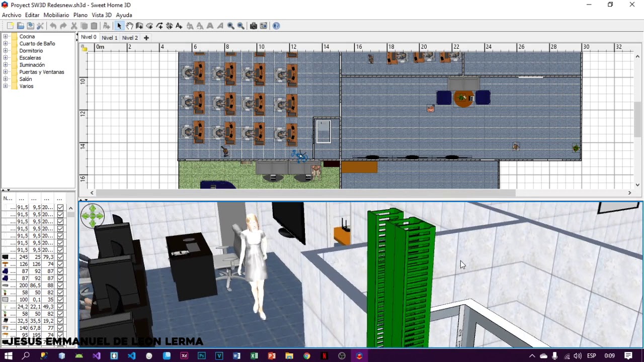Open the Editar menu

tap(32, 15)
